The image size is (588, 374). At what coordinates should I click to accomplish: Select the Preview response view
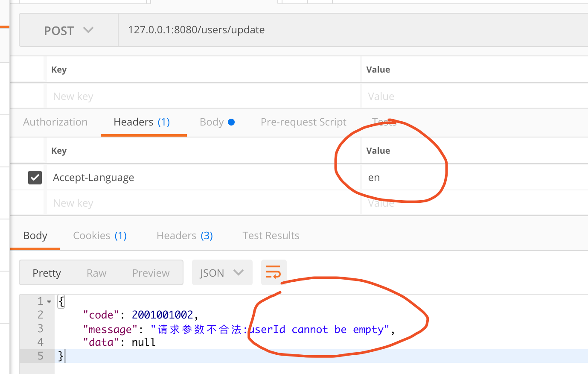click(151, 273)
